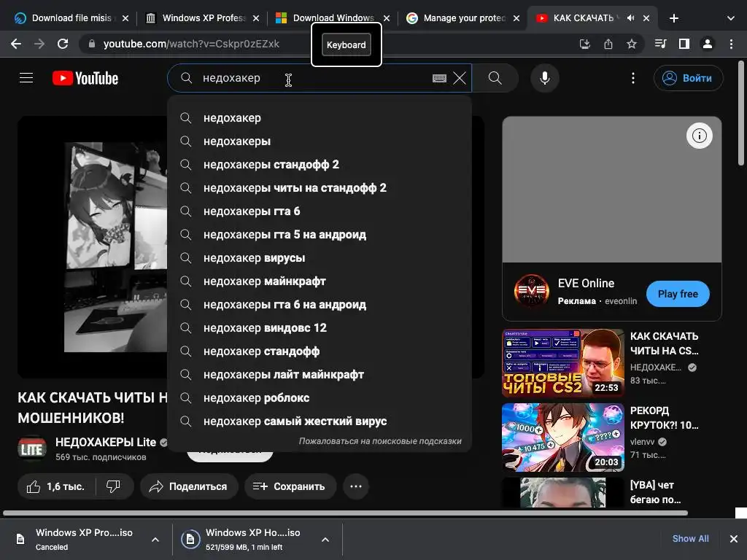Image resolution: width=747 pixels, height=560 pixels.
Task: Select suggestion недохакер виндовс 12
Action: pos(320,328)
